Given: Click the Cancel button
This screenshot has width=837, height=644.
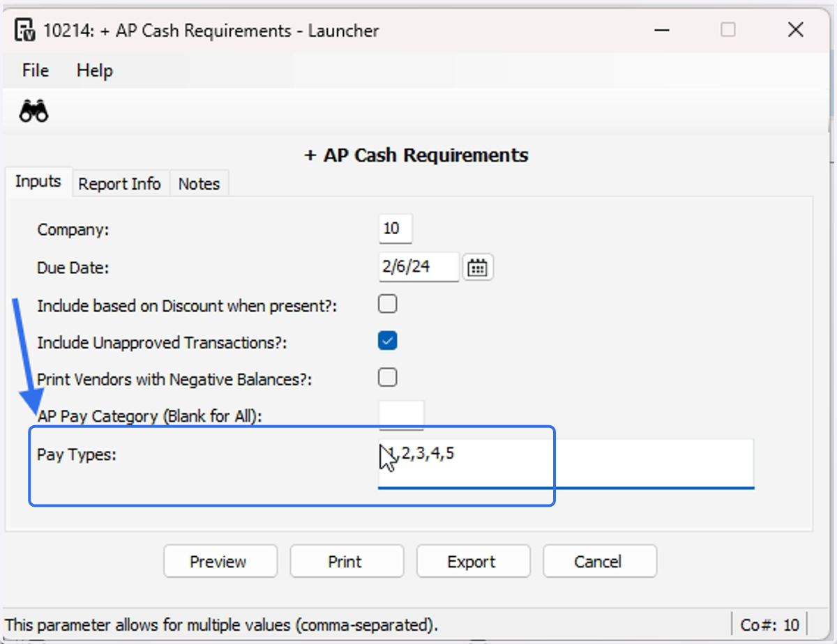Looking at the screenshot, I should coord(600,562).
